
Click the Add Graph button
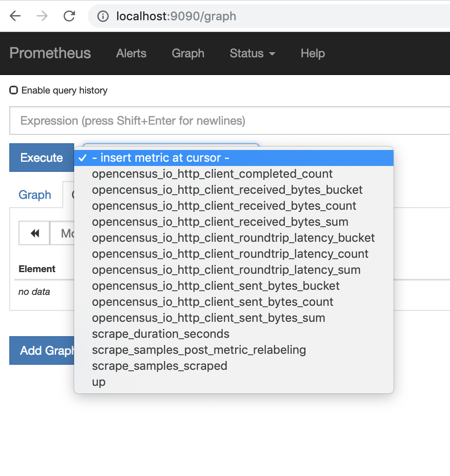click(42, 350)
